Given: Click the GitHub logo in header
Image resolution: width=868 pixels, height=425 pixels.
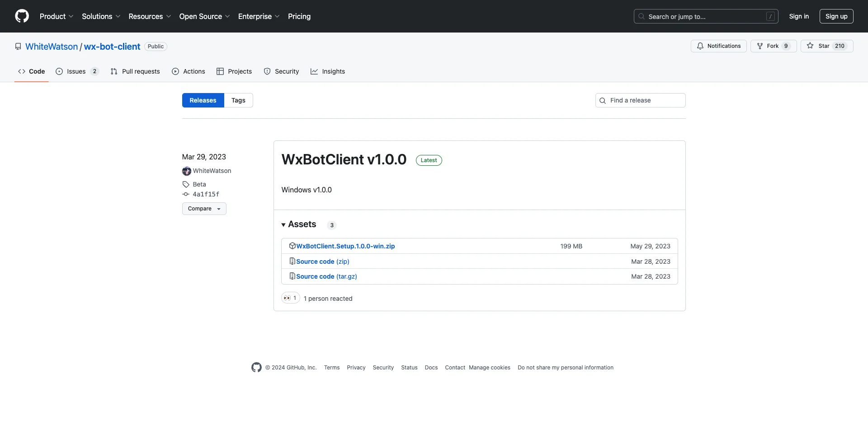Looking at the screenshot, I should tap(22, 16).
